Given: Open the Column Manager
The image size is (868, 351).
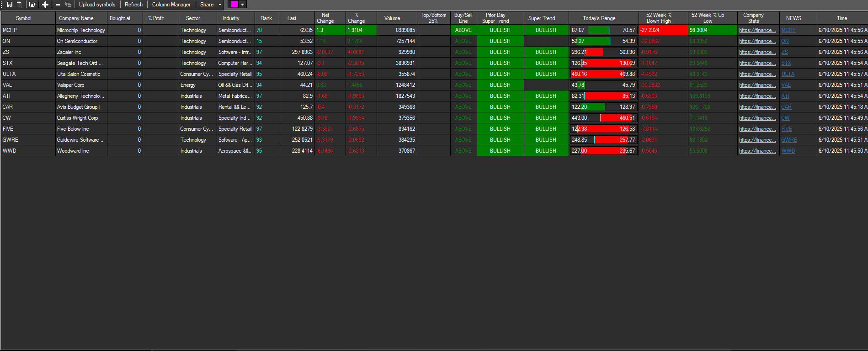Looking at the screenshot, I should (171, 5).
